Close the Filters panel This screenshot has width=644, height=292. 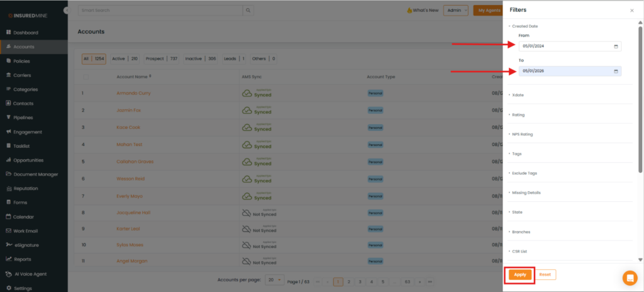pos(631,11)
